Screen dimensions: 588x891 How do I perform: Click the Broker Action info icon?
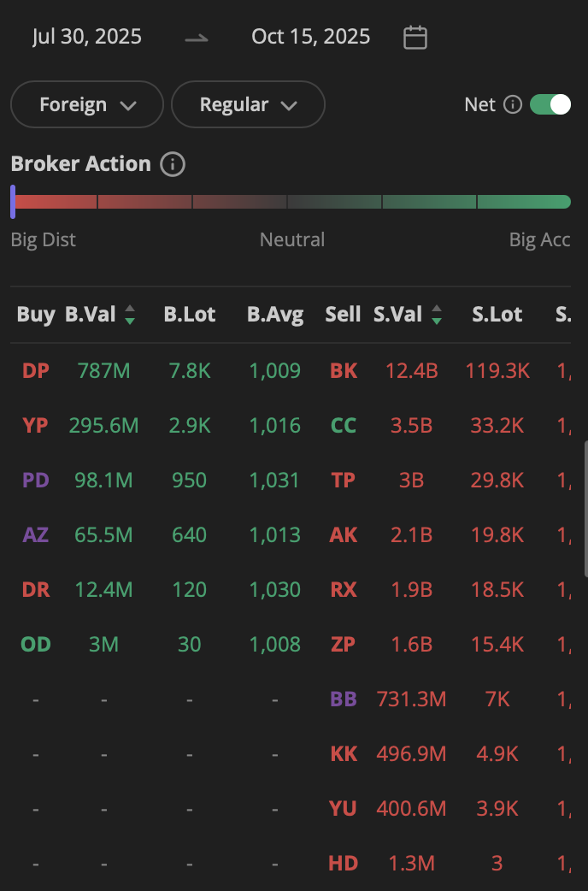click(173, 163)
